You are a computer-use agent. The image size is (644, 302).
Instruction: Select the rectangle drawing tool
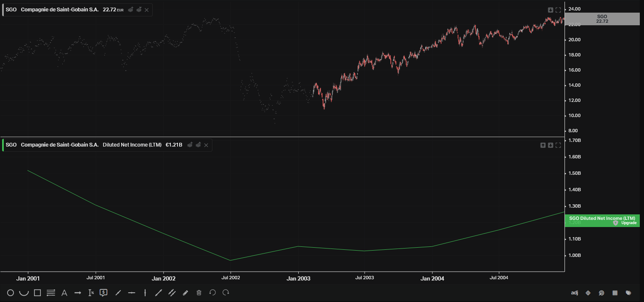(x=37, y=293)
